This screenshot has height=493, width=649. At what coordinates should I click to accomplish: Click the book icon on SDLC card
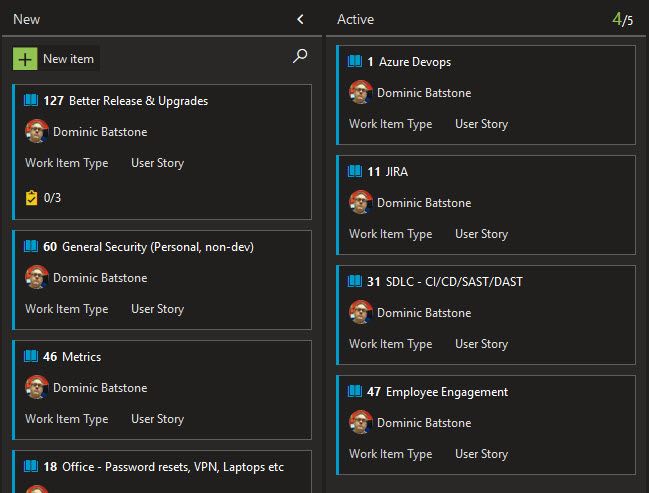(355, 281)
